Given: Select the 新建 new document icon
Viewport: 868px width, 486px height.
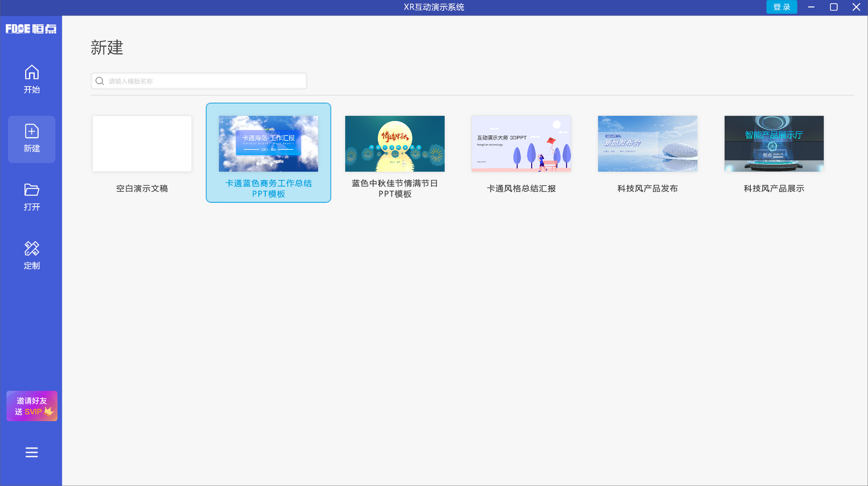Looking at the screenshot, I should (32, 131).
